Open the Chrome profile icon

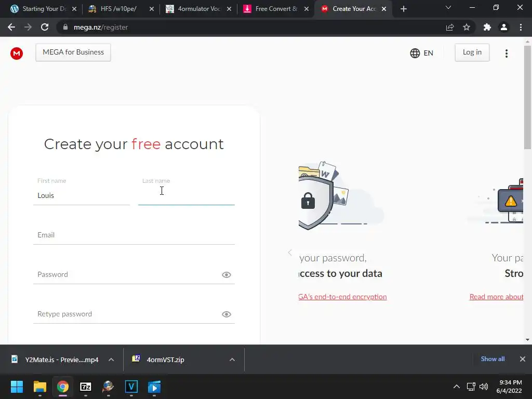(504, 27)
